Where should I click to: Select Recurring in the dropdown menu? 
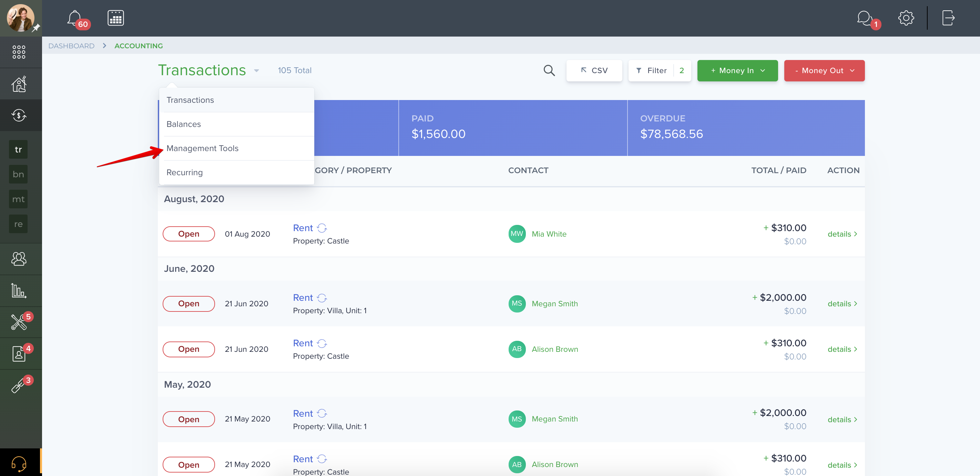237,172
